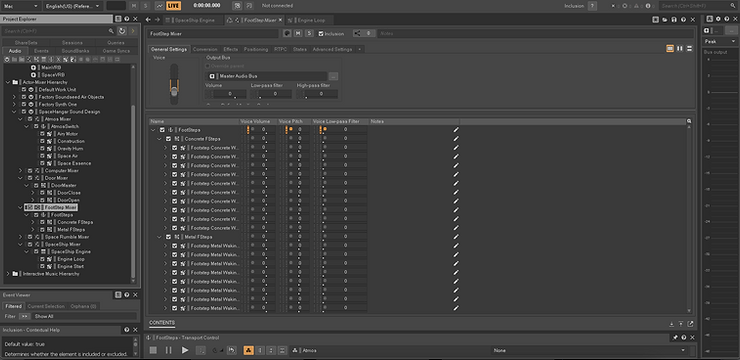Select the split-horizontal layout icon
740x360 pixels.
[690, 49]
